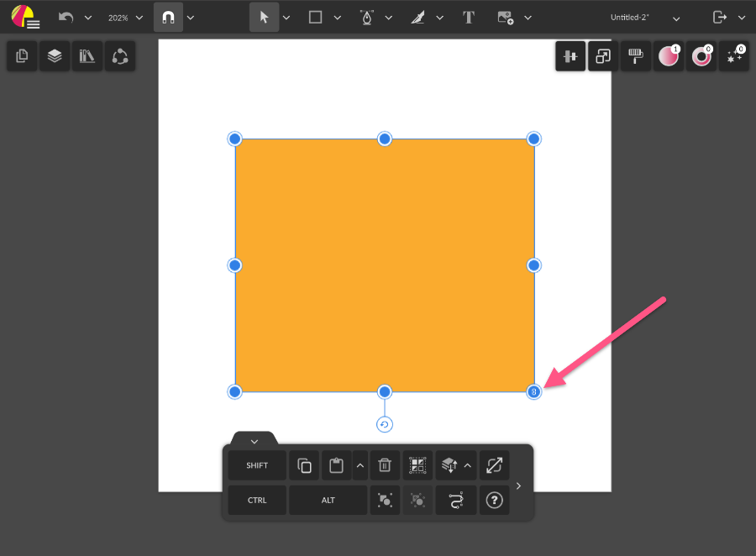756x556 pixels.
Task: Toggle the magnet snapping button
Action: 168,17
